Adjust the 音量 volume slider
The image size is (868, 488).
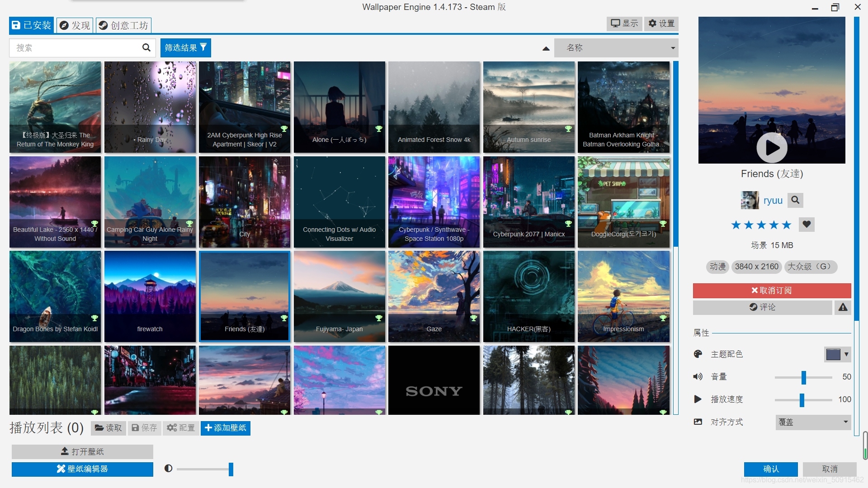click(803, 377)
